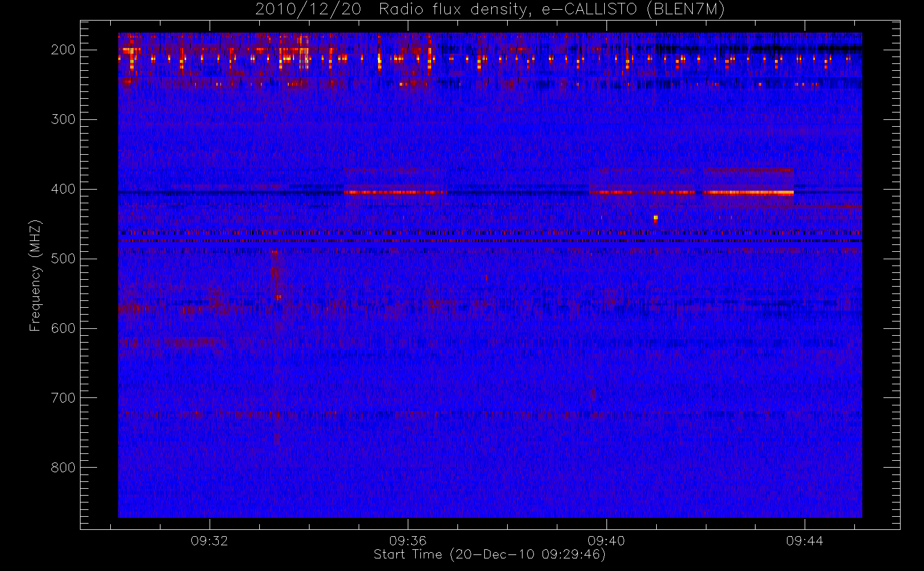Click the 500 frequency tick label
Image resolution: width=924 pixels, height=571 pixels.
click(x=63, y=259)
